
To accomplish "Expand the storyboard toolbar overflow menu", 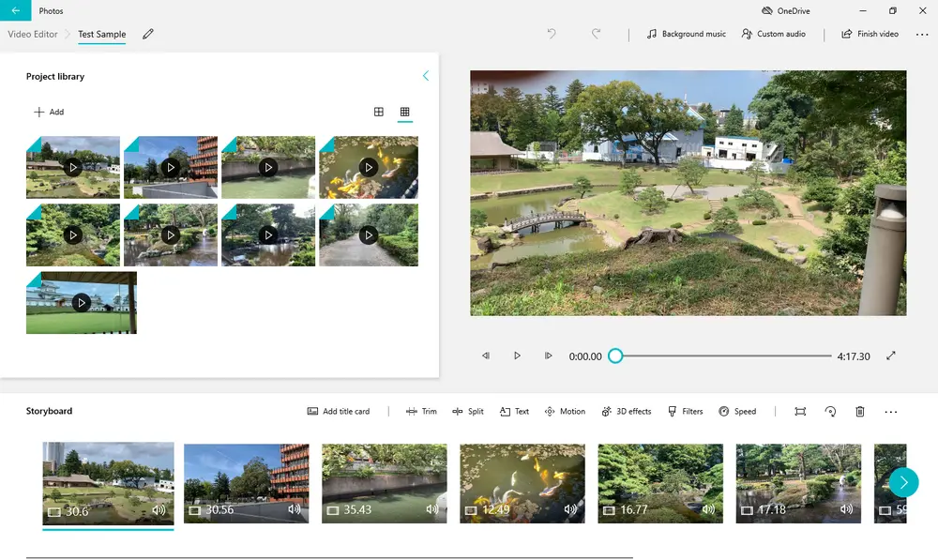I will click(891, 412).
